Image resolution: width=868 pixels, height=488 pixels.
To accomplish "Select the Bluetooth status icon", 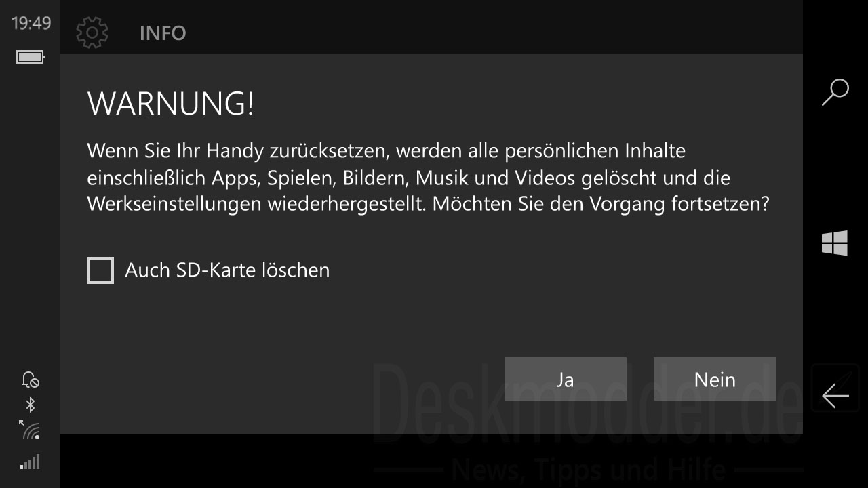I will (31, 405).
